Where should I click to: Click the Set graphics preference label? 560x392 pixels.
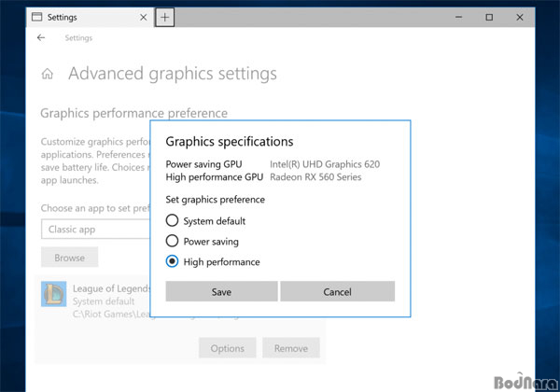(216, 199)
